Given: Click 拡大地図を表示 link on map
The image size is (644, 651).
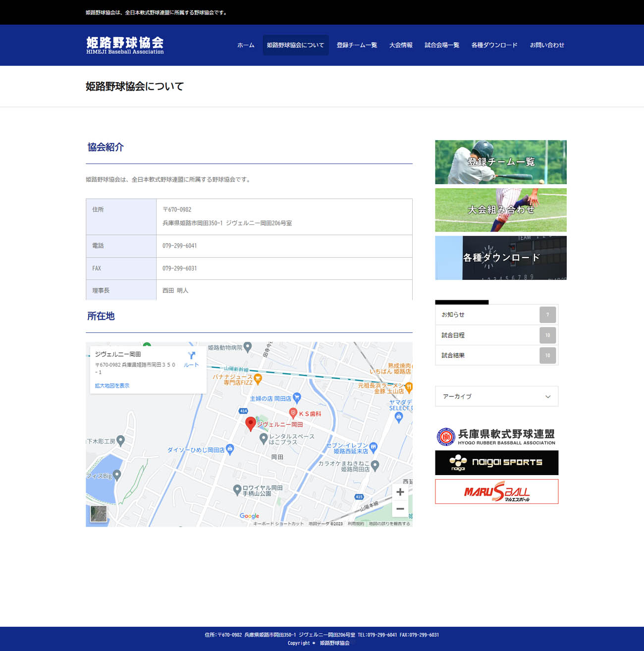Looking at the screenshot, I should [x=112, y=385].
